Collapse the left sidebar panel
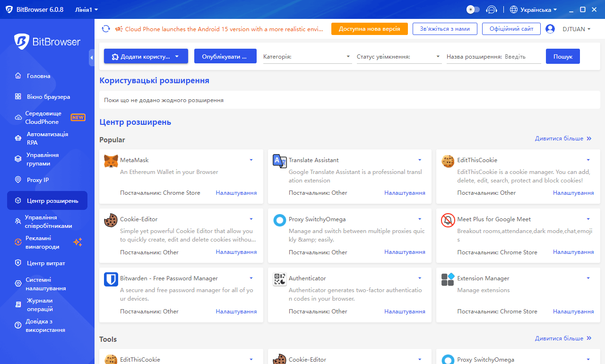Image resolution: width=605 pixels, height=364 pixels. pyautogui.click(x=92, y=58)
